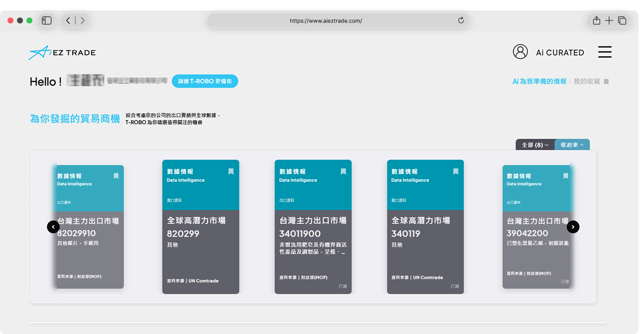This screenshot has width=644, height=334.
Task: Collapse the section with 收起來
Action: [x=572, y=145]
